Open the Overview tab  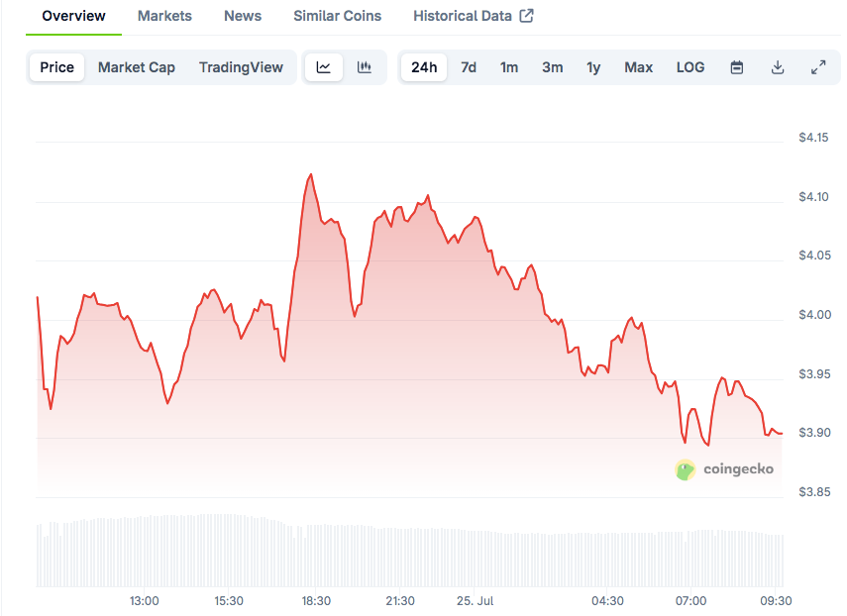click(x=73, y=16)
